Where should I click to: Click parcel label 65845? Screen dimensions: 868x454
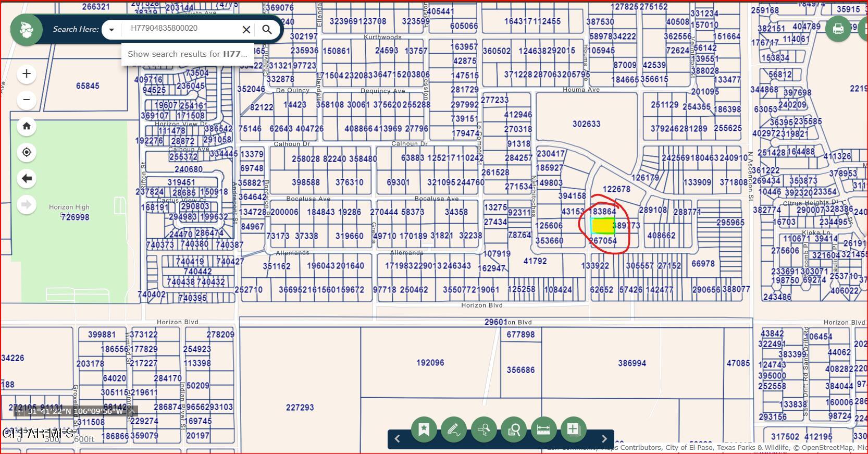pos(88,86)
